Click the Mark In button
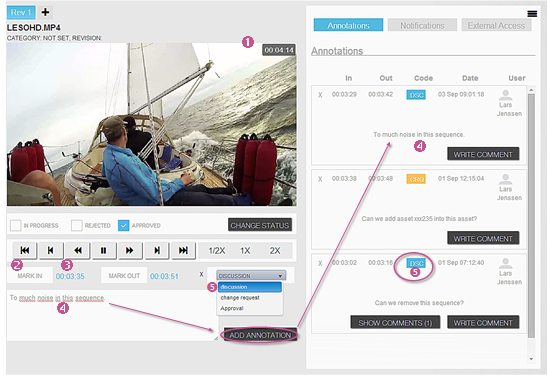This screenshot has height=376, width=548. (30, 276)
